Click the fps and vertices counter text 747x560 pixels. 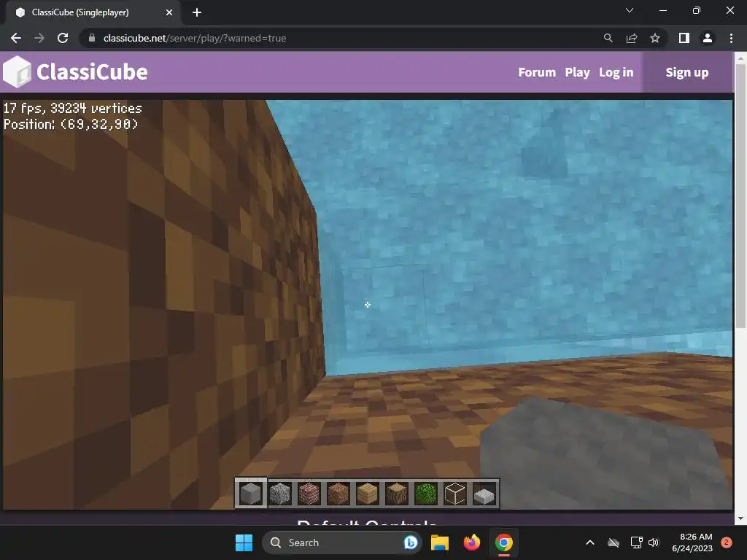(72, 109)
